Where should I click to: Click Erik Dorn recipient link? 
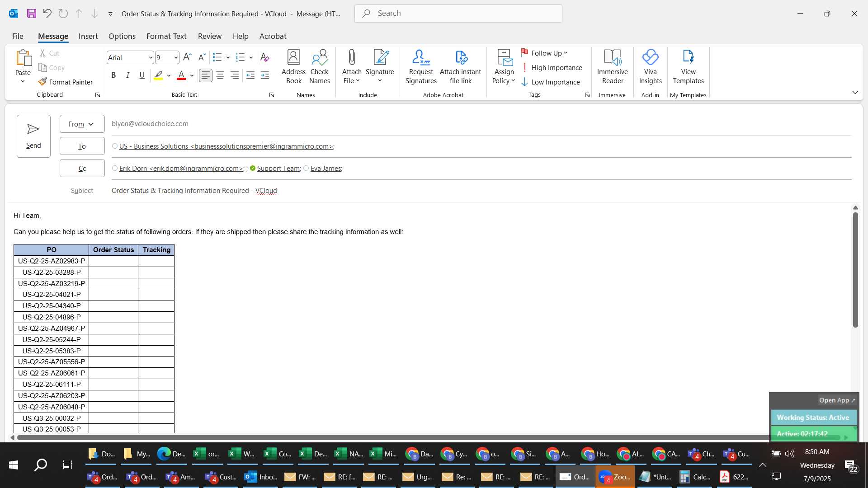pyautogui.click(x=182, y=169)
